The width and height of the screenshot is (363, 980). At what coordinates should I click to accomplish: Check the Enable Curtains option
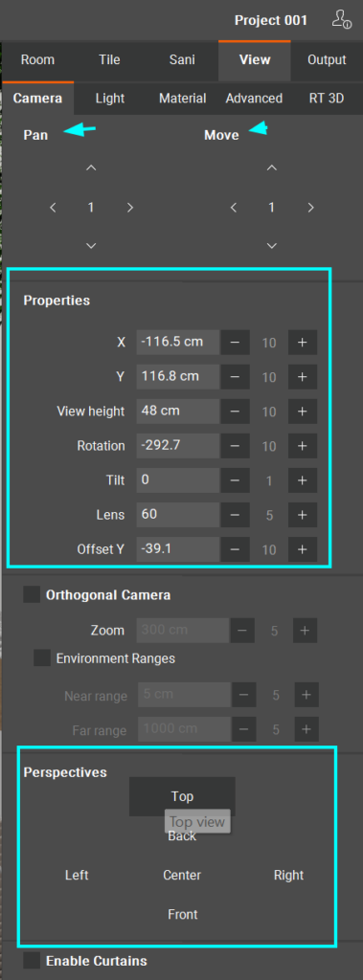32,961
